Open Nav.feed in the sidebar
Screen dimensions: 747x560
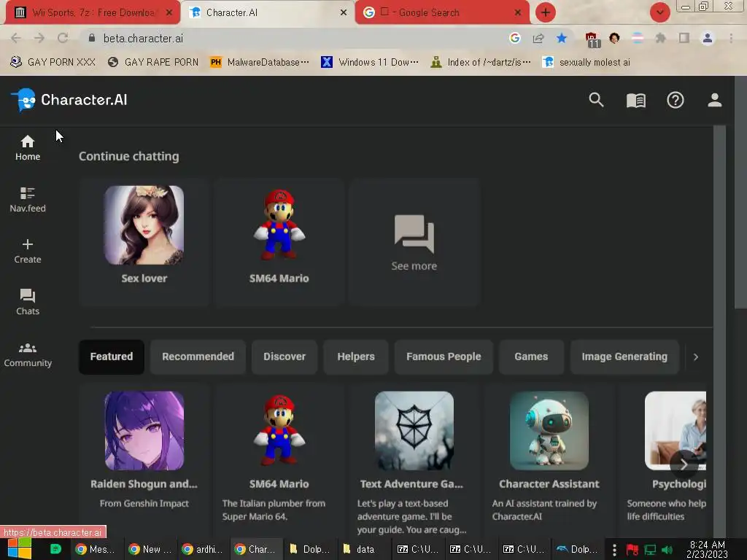point(28,200)
